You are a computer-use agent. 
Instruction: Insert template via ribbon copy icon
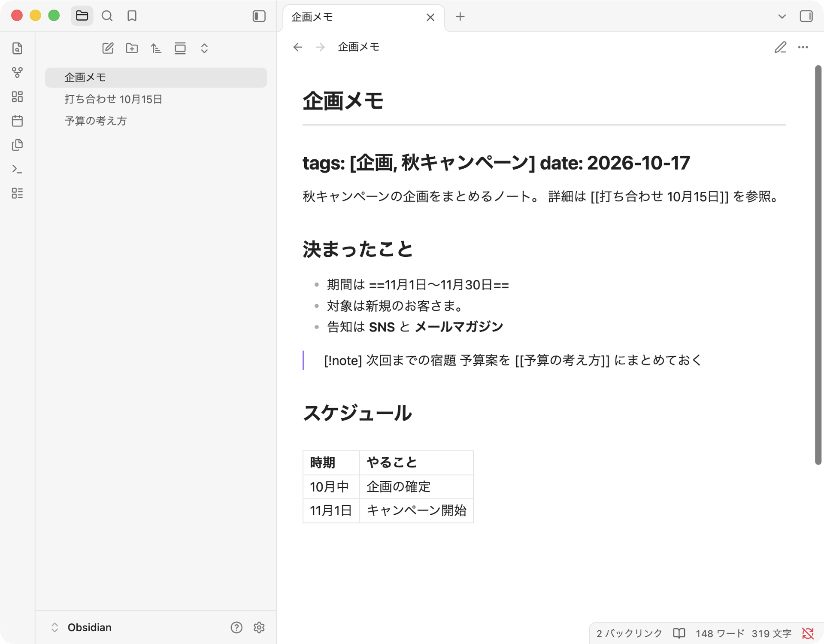point(17,145)
